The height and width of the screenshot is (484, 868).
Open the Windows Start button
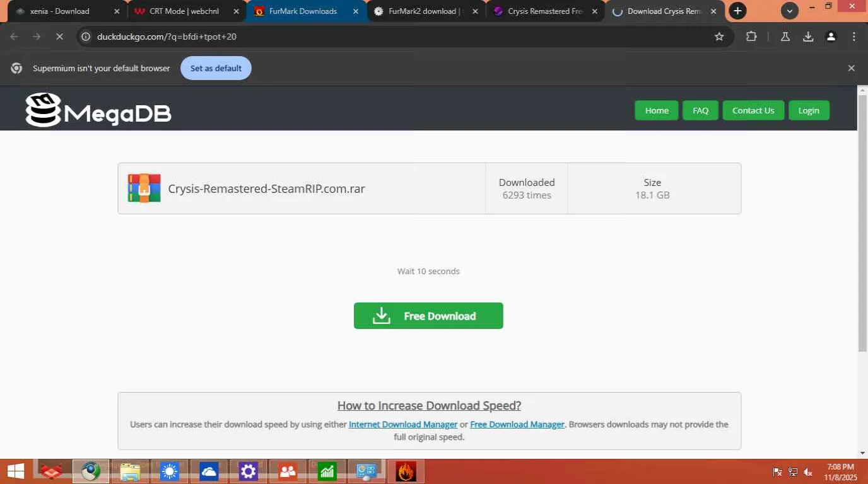[16, 471]
